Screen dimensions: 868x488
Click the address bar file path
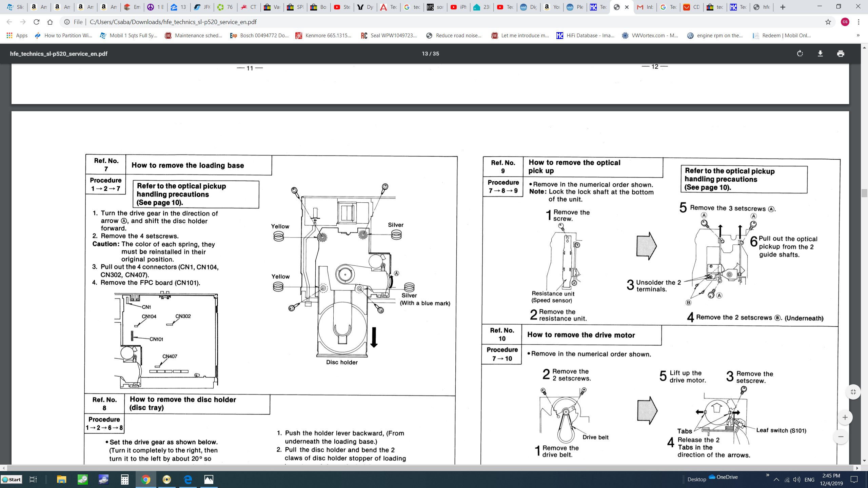click(x=173, y=22)
